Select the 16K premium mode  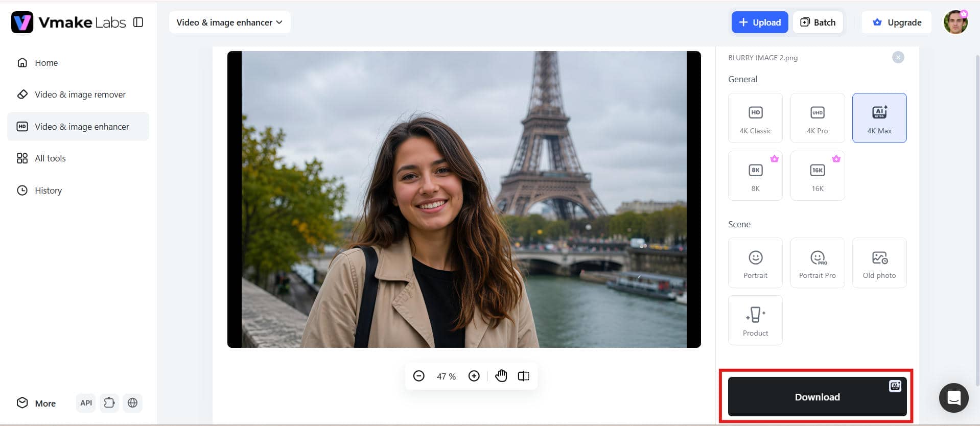818,176
